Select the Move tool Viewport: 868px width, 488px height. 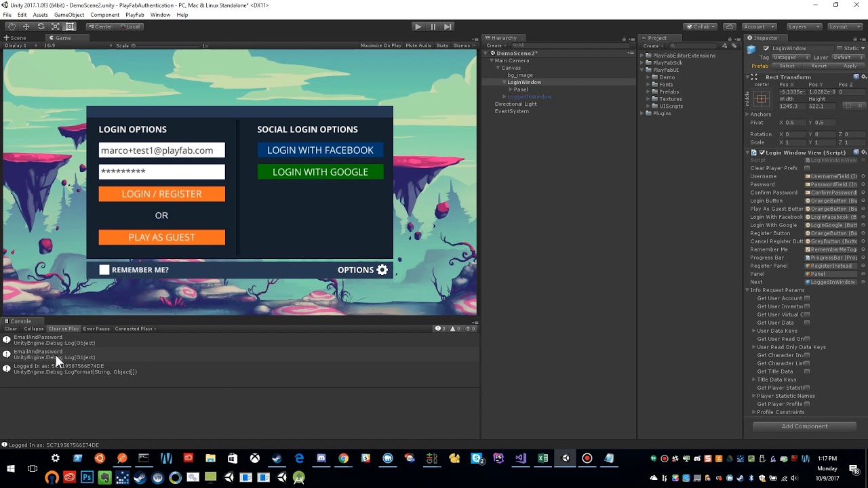[x=26, y=26]
